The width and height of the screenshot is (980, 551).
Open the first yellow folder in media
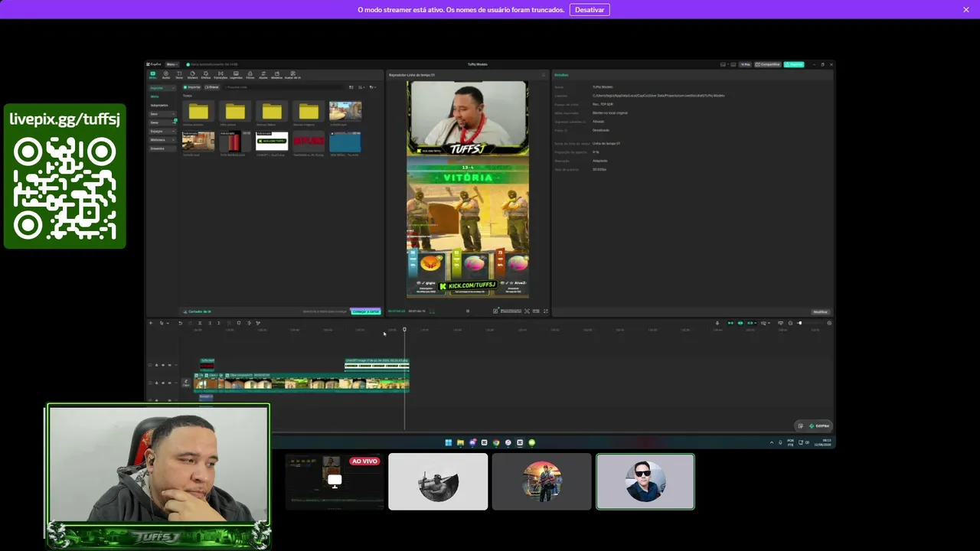pyautogui.click(x=198, y=112)
